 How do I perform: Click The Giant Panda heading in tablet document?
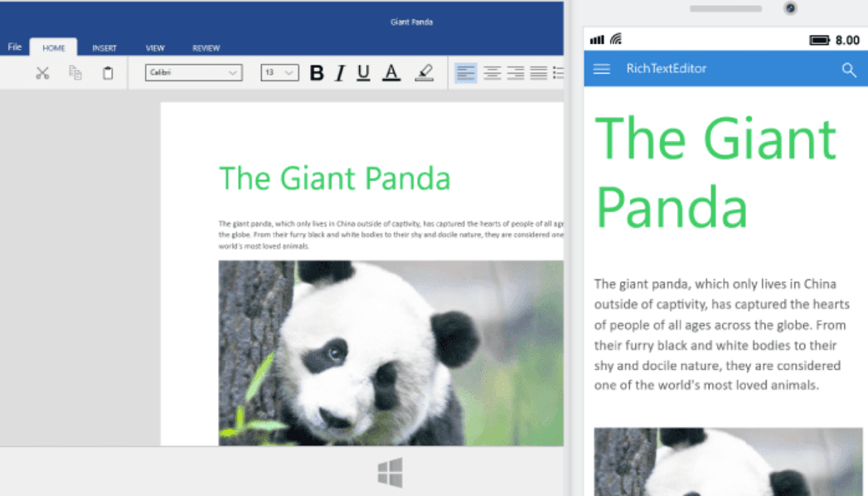pos(334,178)
